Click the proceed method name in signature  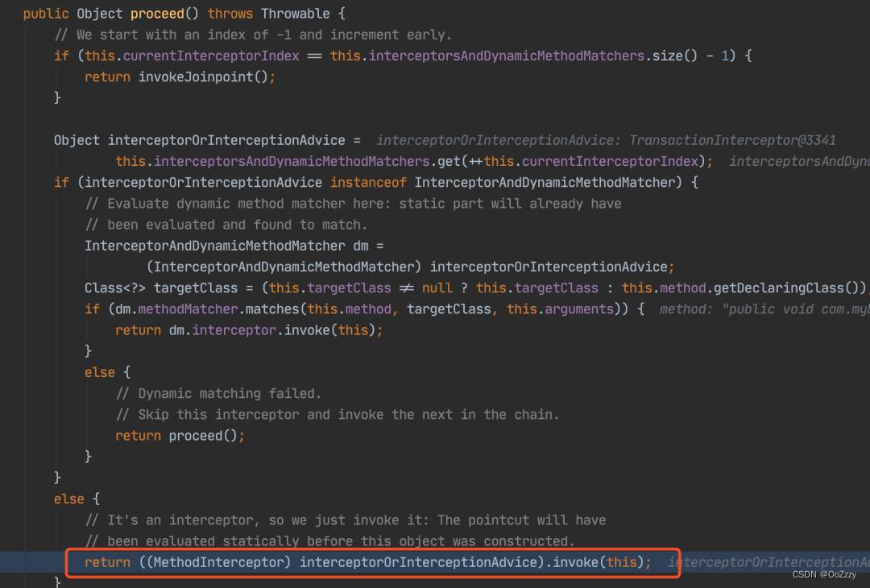[157, 14]
